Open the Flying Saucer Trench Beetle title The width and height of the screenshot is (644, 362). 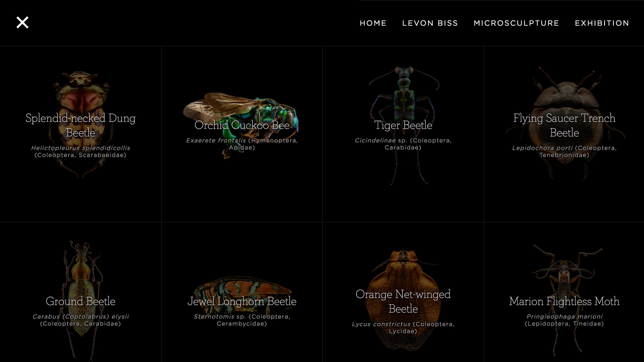pyautogui.click(x=564, y=125)
